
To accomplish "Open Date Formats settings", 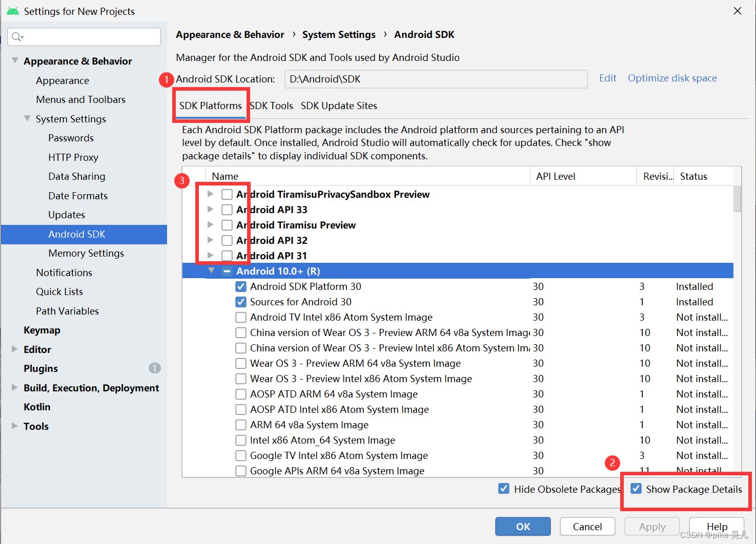I will point(78,196).
